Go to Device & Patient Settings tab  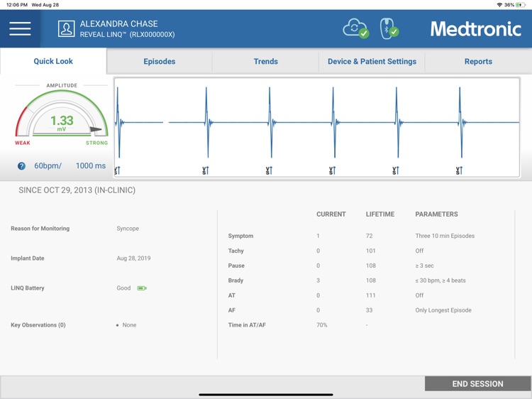(x=372, y=62)
